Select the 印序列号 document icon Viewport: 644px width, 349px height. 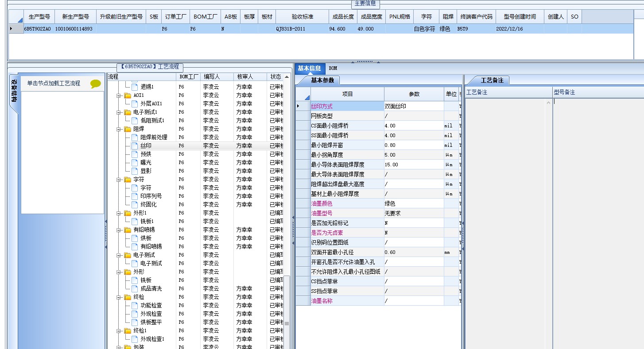[x=135, y=196]
